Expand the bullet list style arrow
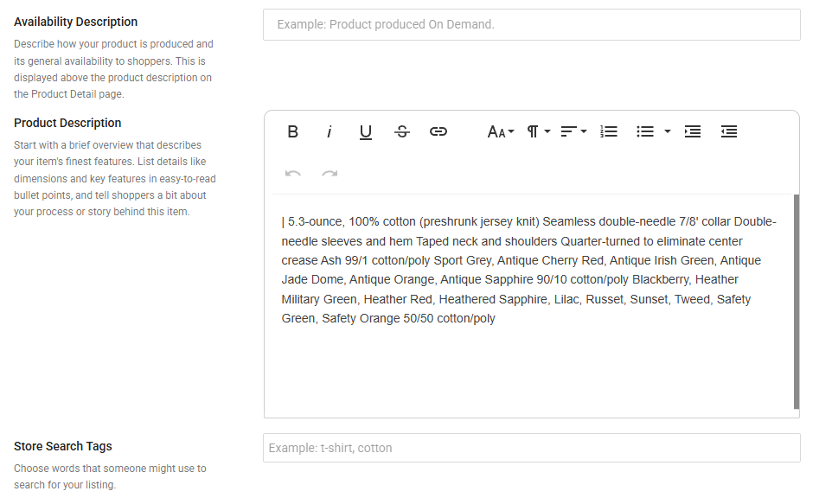Viewport: 819px width, 504px height. (x=668, y=131)
